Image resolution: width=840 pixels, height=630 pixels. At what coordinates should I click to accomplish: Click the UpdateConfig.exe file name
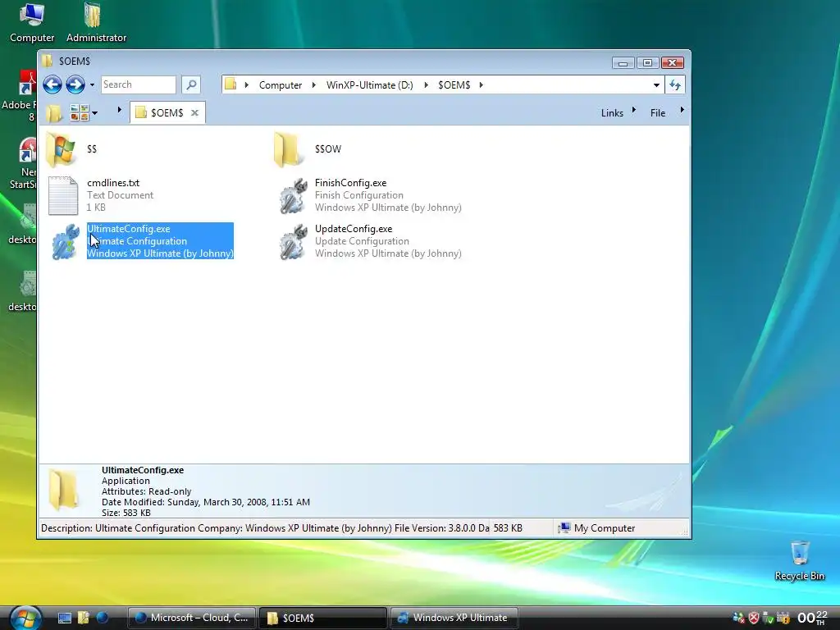(354, 230)
